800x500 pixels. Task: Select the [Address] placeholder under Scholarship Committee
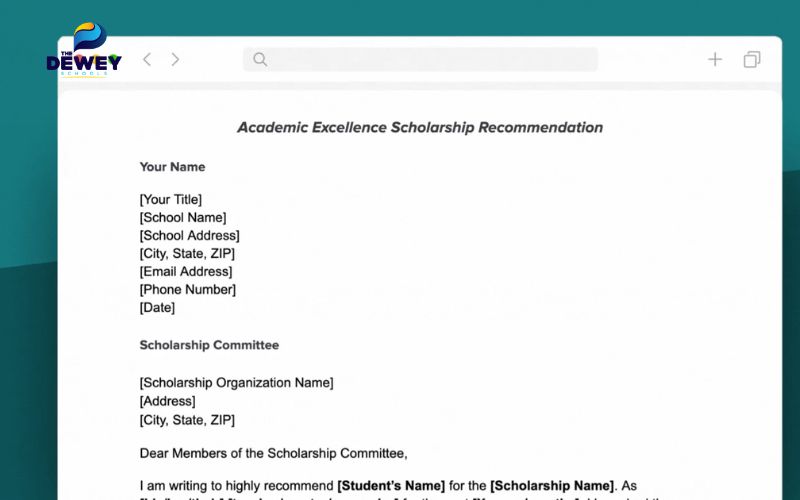tap(168, 401)
